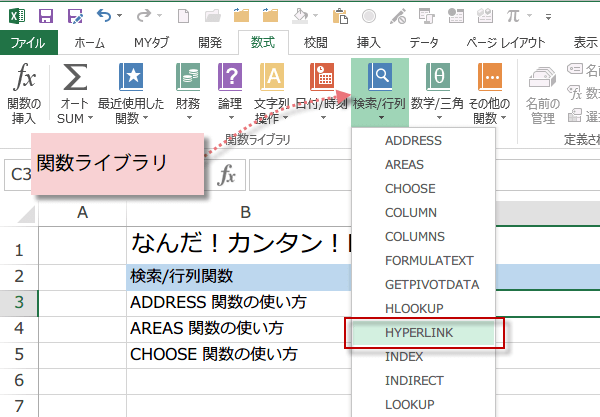Pick ADDRESS from the function menu
The width and height of the screenshot is (600, 417).
(413, 141)
